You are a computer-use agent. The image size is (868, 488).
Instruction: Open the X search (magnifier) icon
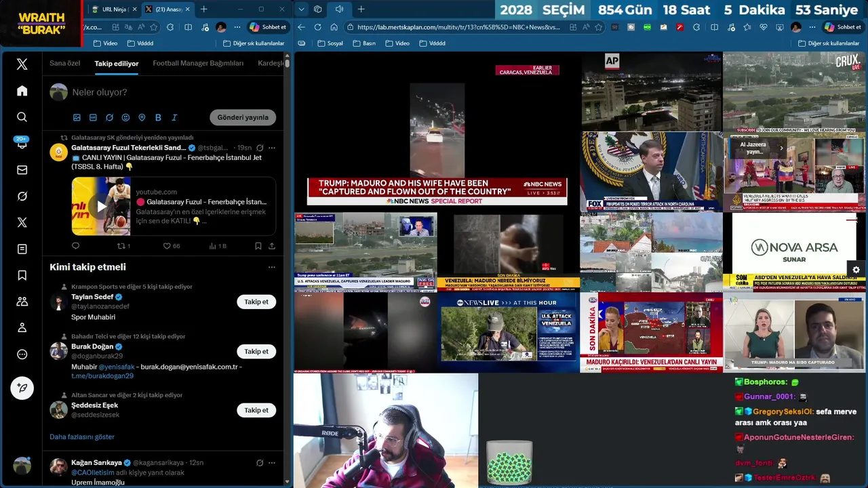tap(22, 117)
